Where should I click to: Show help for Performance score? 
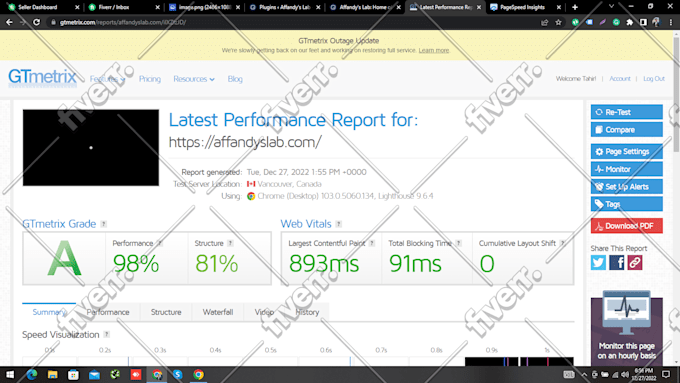160,243
